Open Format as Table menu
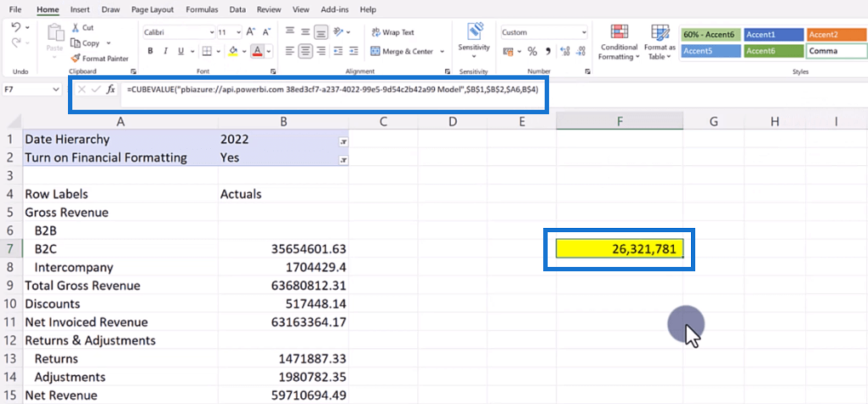The height and width of the screenshot is (404, 868). (659, 42)
